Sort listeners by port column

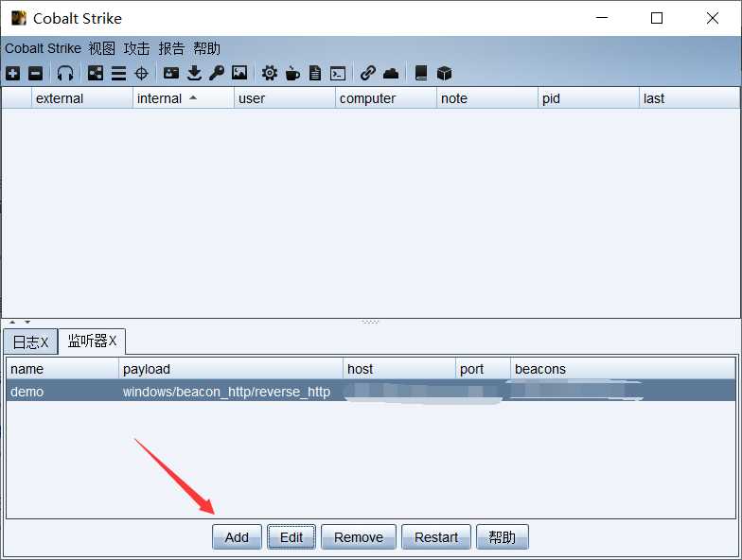(483, 369)
